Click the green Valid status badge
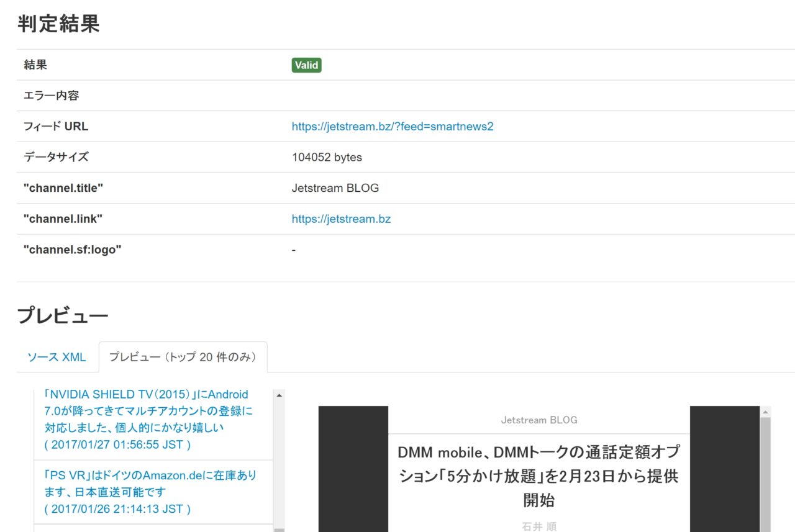795x532 pixels. (x=306, y=65)
